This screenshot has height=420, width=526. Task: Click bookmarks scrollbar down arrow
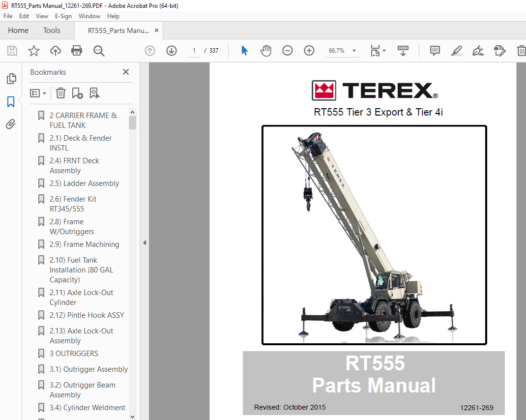click(133, 417)
